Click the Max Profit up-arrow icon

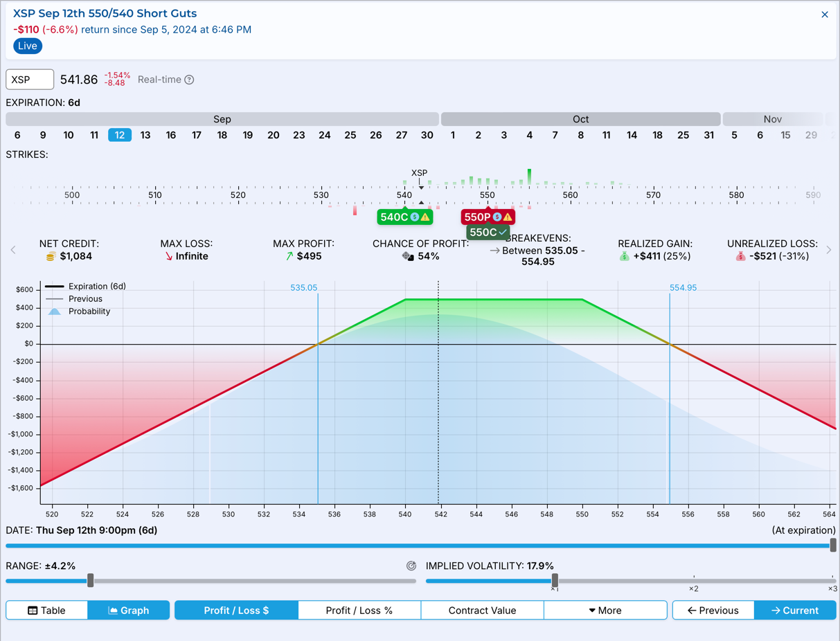[x=289, y=256]
